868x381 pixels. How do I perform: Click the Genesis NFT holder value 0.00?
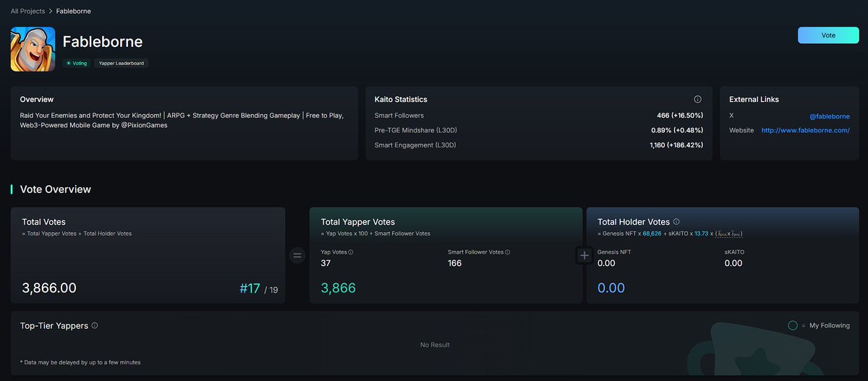606,263
